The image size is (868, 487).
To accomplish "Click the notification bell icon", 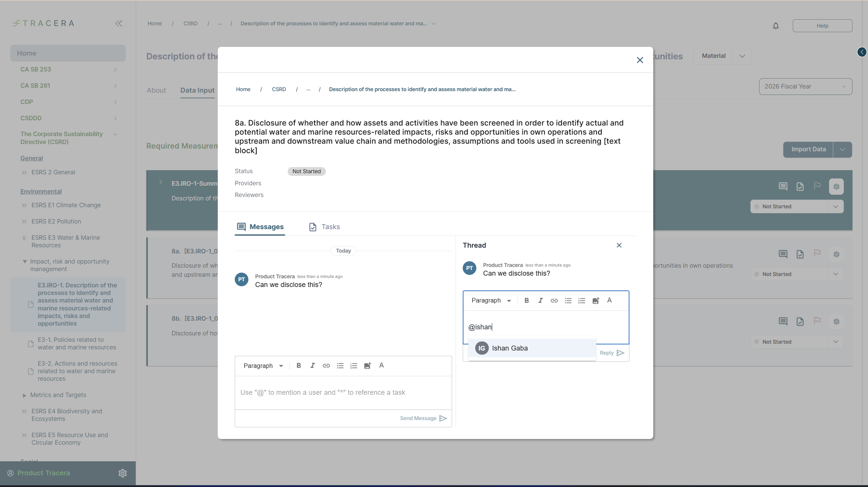I will coord(775,26).
